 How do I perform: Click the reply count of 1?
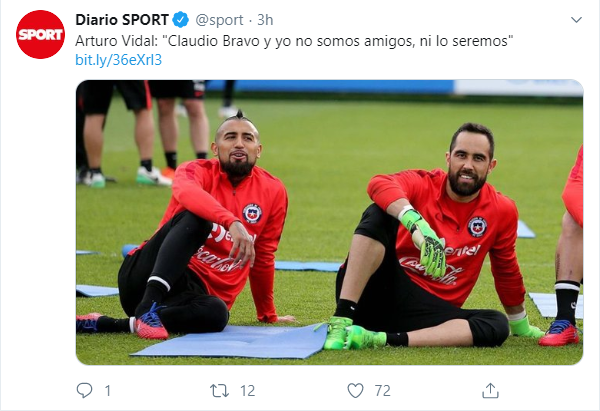108,391
